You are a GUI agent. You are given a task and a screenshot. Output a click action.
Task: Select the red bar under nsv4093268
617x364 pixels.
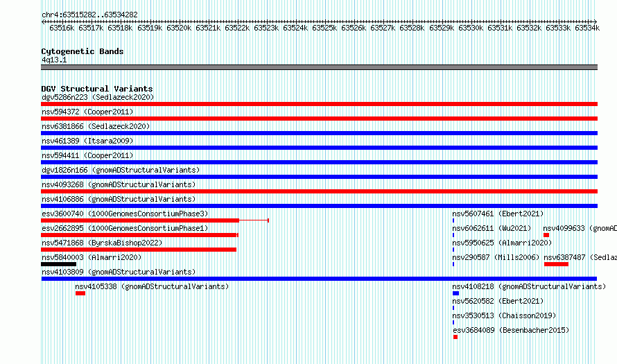click(319, 191)
